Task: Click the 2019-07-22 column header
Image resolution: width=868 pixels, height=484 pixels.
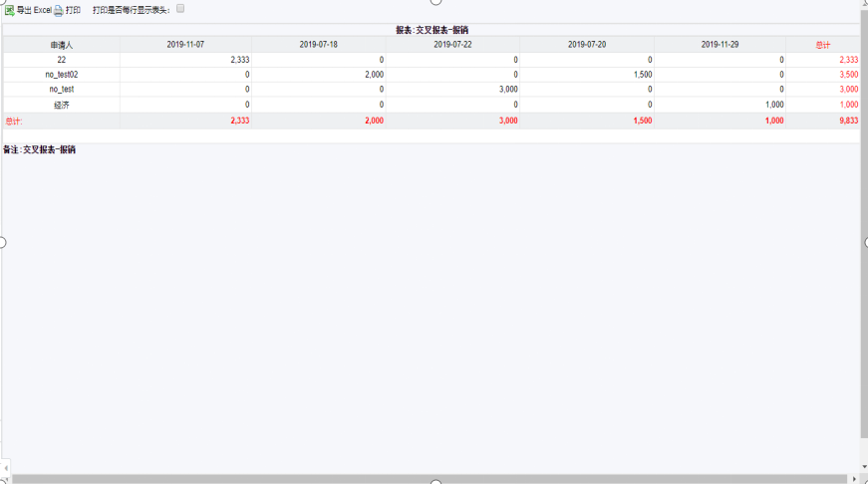Action: [x=452, y=45]
